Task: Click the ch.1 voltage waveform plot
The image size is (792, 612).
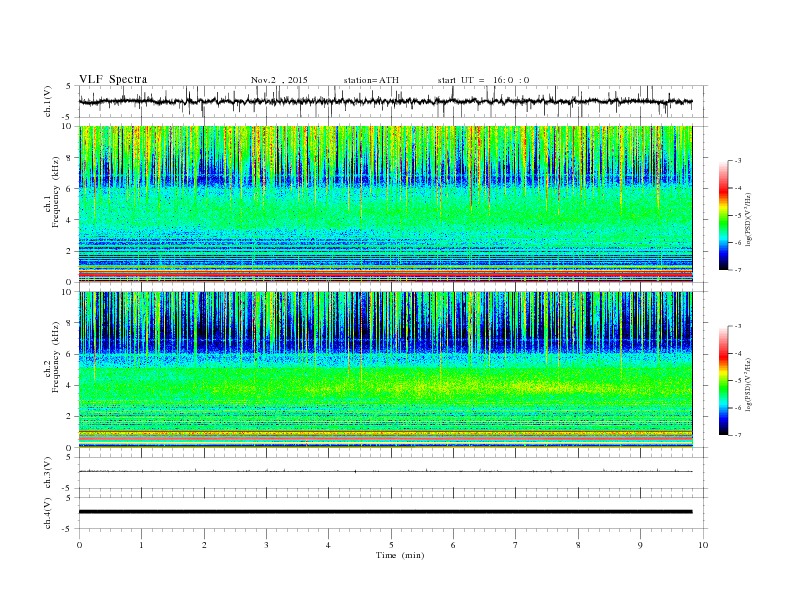Action: tap(385, 101)
